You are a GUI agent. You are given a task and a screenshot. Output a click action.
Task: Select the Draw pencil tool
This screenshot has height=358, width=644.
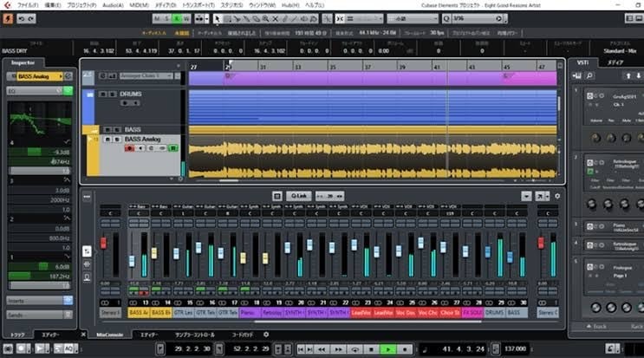click(x=285, y=19)
